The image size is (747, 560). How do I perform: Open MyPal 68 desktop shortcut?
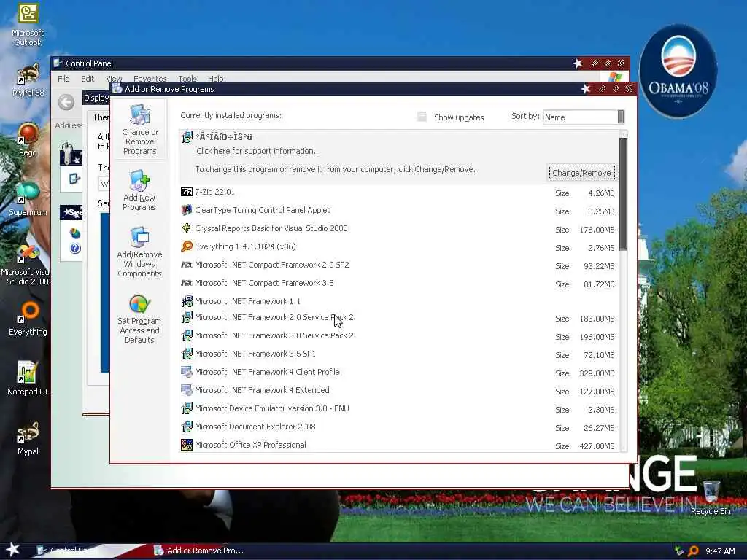click(x=28, y=80)
